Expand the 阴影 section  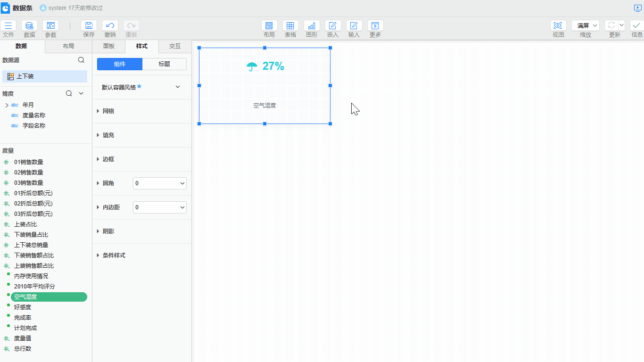(108, 231)
